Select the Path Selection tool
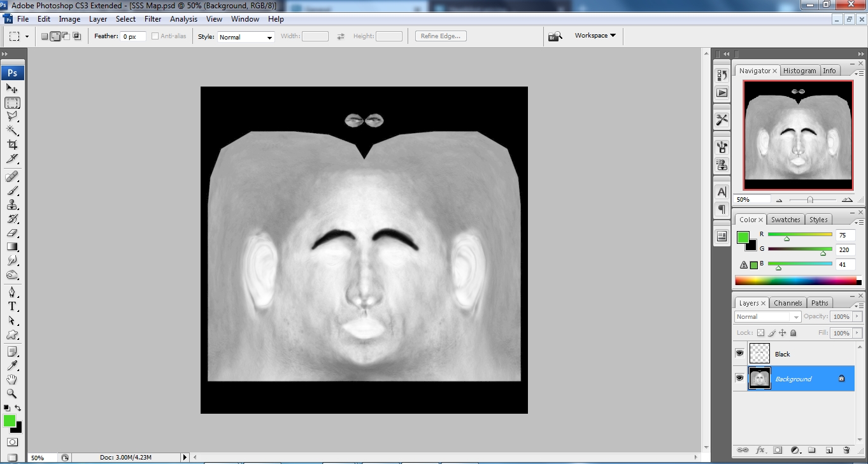The width and height of the screenshot is (868, 464). [x=12, y=320]
